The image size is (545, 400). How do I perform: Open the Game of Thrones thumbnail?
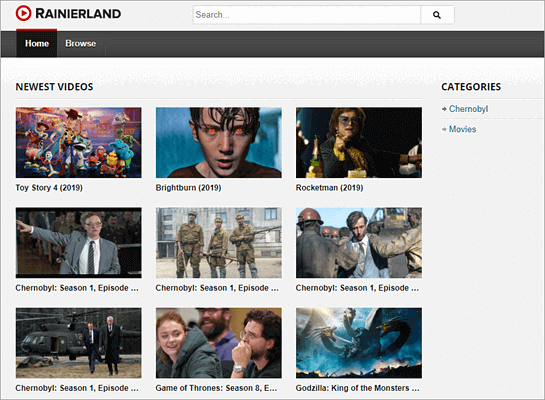[219, 343]
